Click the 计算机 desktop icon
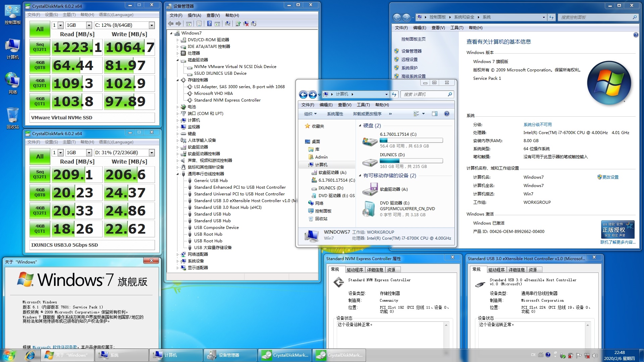 pyautogui.click(x=12, y=49)
